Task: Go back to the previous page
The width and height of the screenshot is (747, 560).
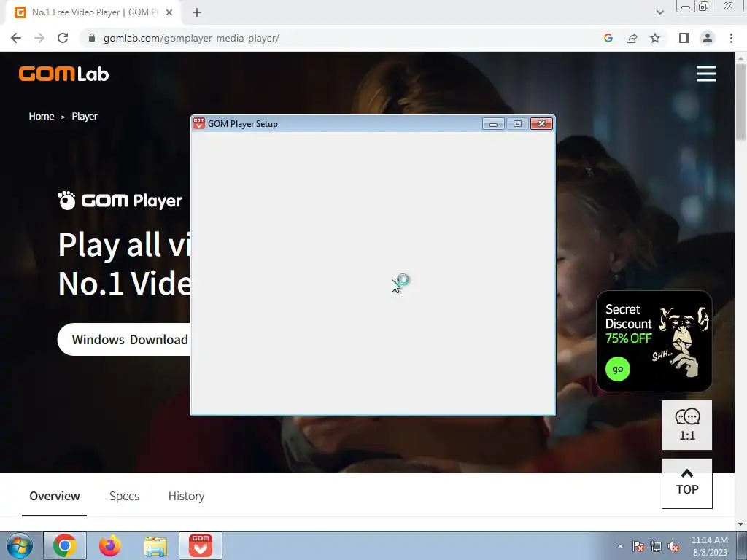Action: pyautogui.click(x=16, y=38)
